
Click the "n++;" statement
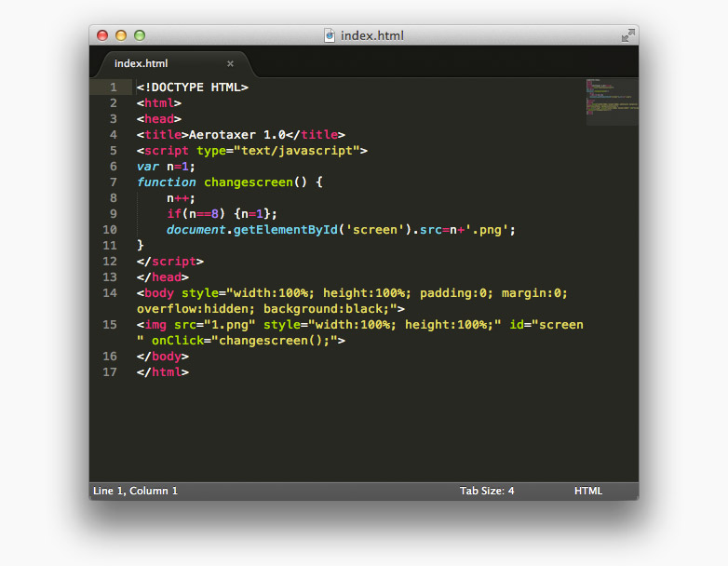tap(181, 198)
